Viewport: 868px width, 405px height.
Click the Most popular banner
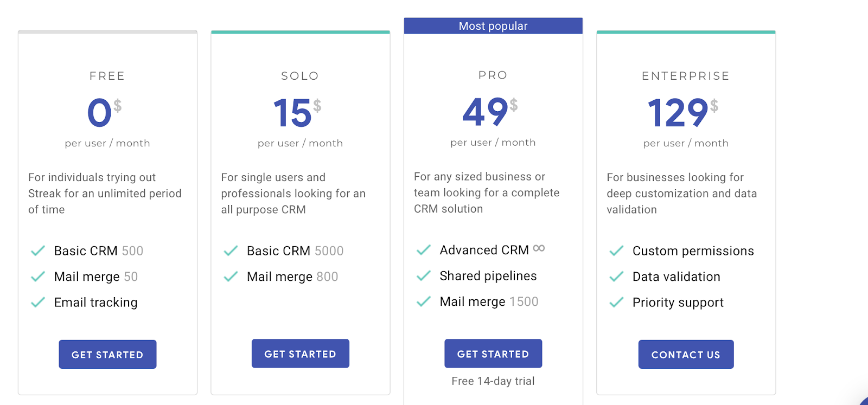493,26
